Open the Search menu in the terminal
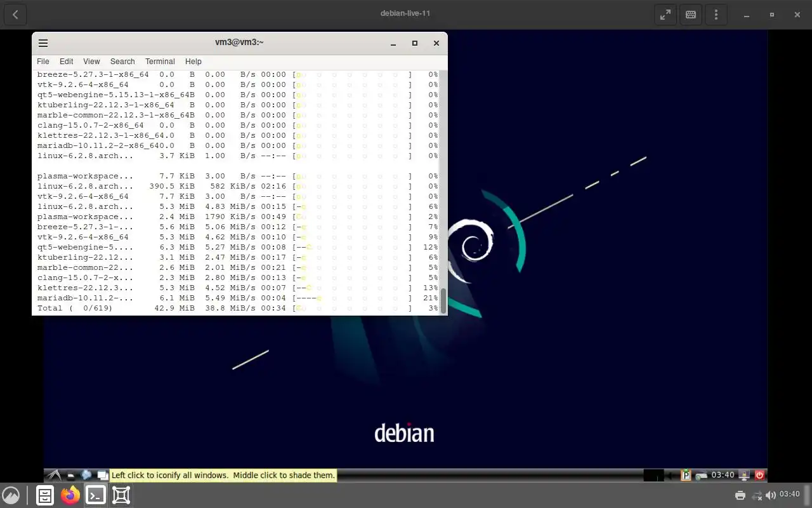Viewport: 812px width, 508px height. tap(122, 62)
